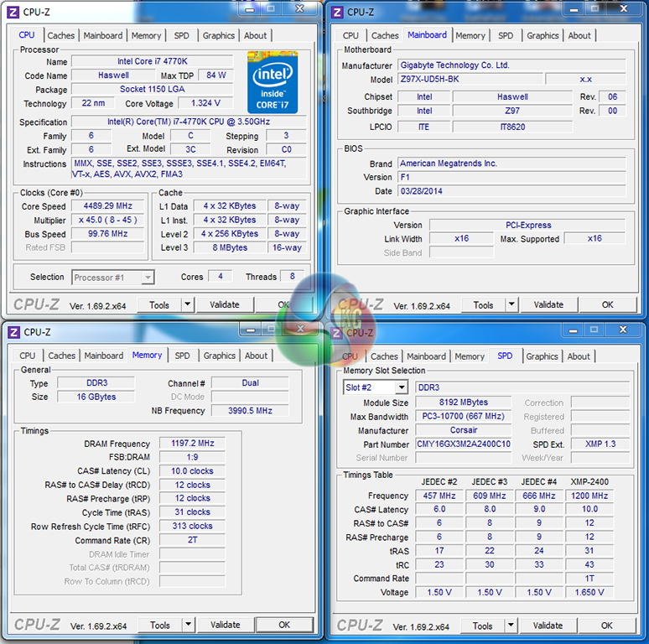Click the Tools button in the Memory window
The image size is (649, 644).
[x=159, y=625]
